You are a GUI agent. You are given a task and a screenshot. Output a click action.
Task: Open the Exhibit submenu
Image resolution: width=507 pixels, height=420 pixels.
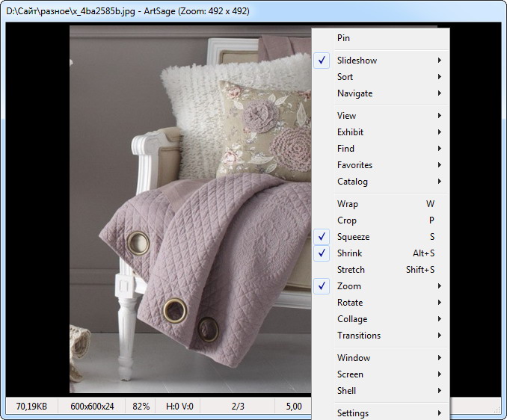[x=381, y=132]
